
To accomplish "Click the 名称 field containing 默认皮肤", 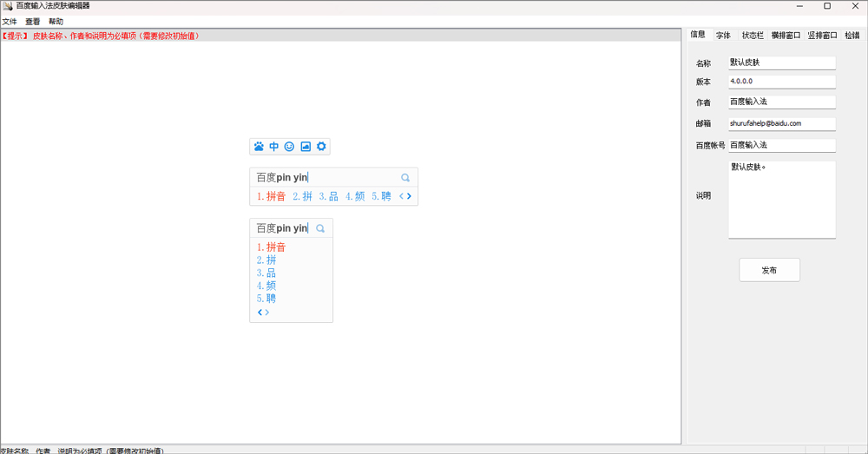I will (782, 63).
